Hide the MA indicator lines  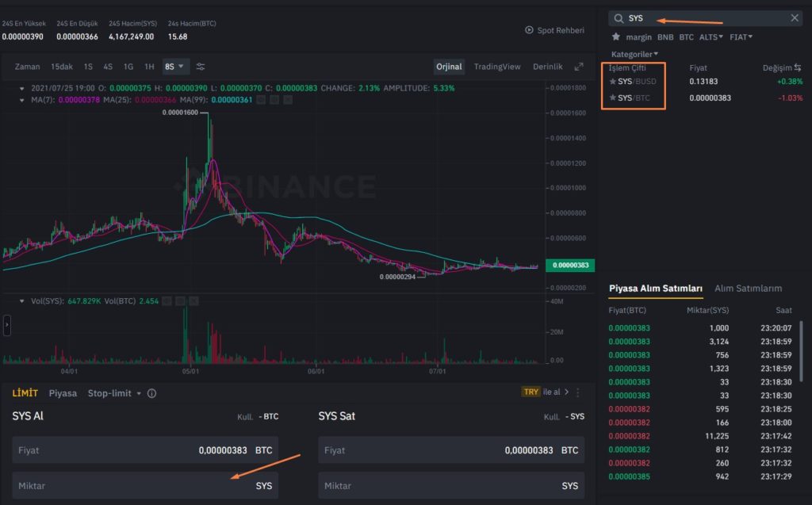click(261, 100)
